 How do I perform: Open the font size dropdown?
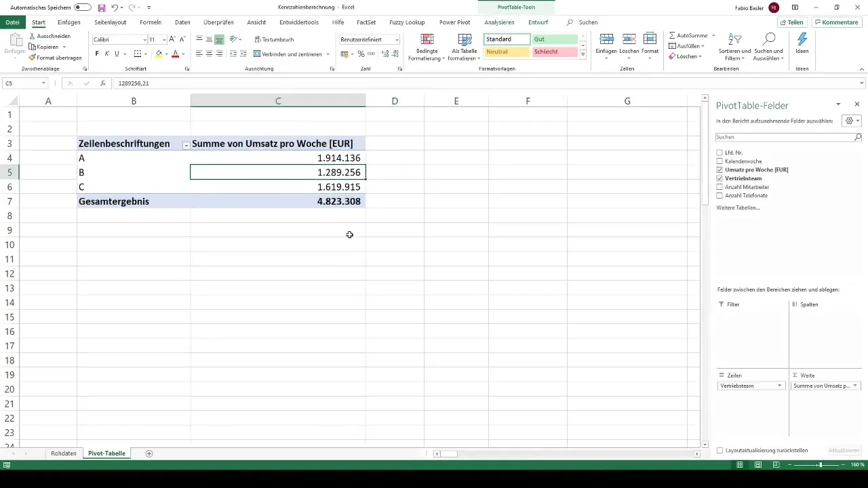click(x=163, y=40)
